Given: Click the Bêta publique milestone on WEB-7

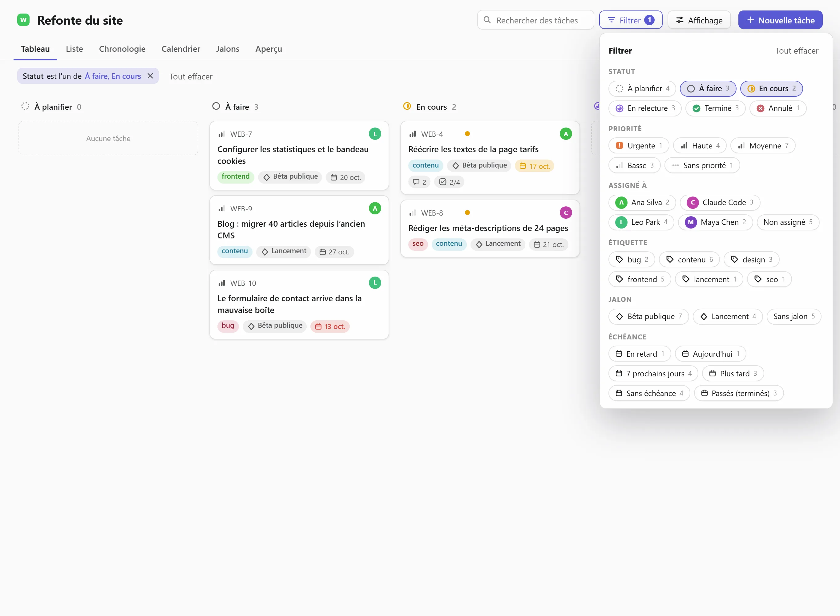Looking at the screenshot, I should (x=290, y=177).
